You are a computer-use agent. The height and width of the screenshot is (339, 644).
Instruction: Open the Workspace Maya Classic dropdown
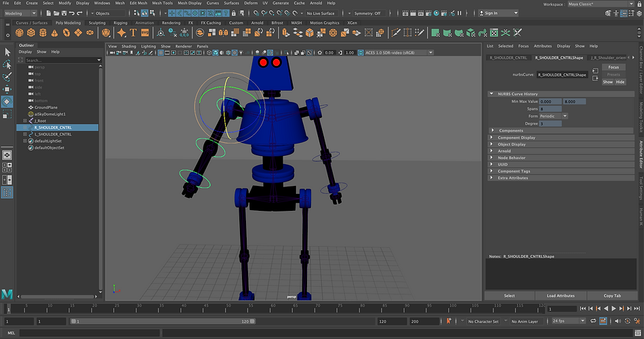coord(601,4)
